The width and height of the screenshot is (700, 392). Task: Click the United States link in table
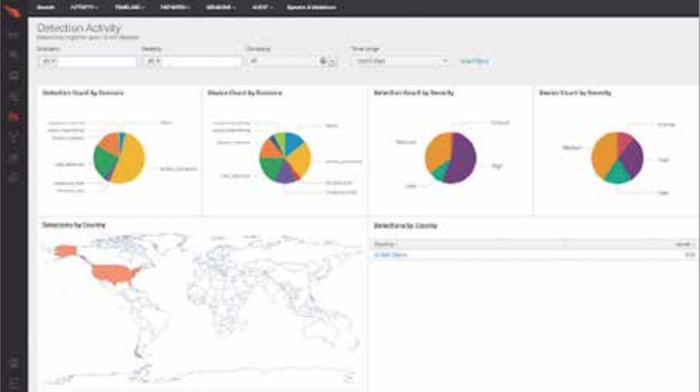click(x=390, y=255)
